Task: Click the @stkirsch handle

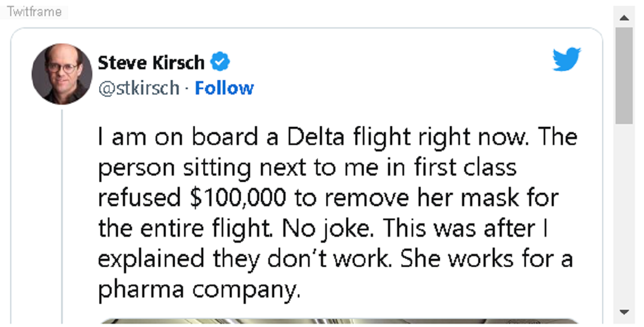Action: [138, 88]
